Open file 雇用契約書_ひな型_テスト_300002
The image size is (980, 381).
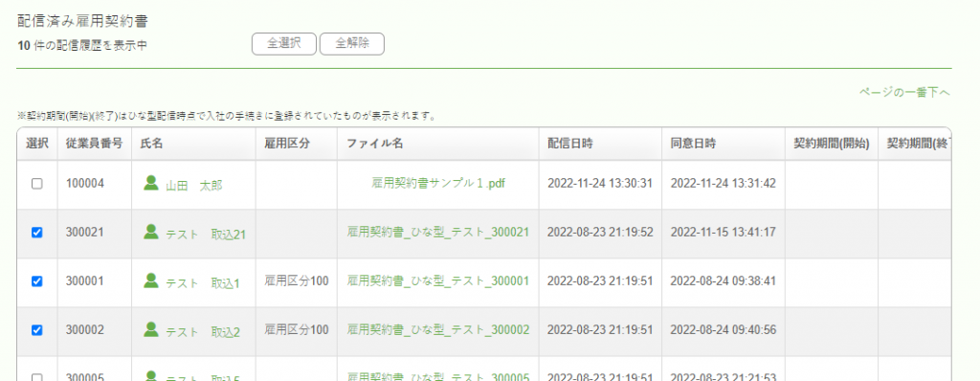(438, 329)
